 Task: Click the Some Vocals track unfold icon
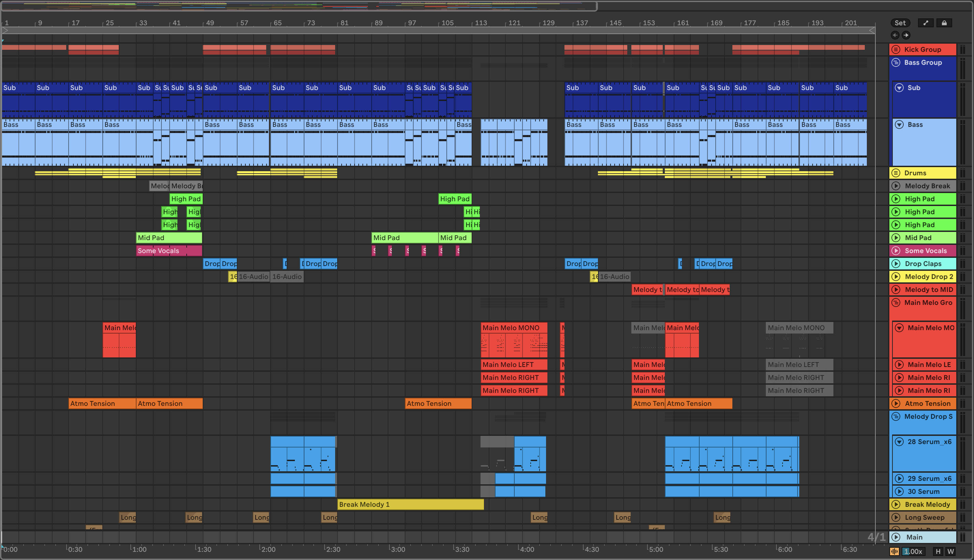tap(896, 251)
